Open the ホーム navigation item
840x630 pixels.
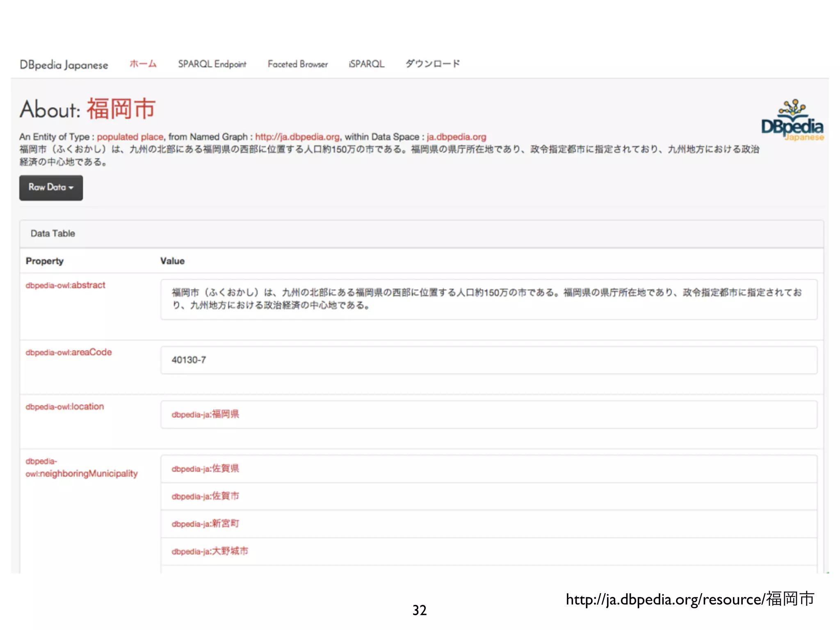pyautogui.click(x=143, y=64)
